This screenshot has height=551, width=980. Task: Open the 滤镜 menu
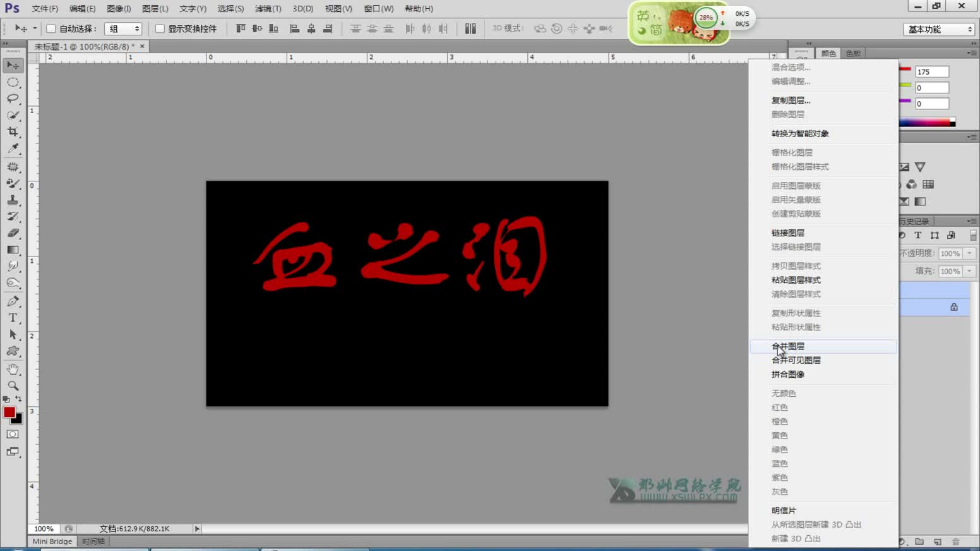[x=268, y=8]
